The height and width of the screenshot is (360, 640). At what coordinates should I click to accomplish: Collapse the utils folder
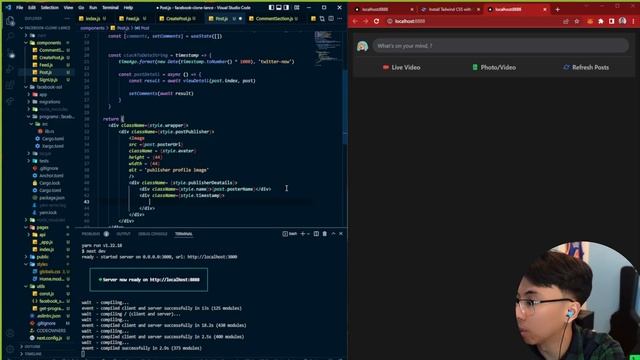point(41,286)
